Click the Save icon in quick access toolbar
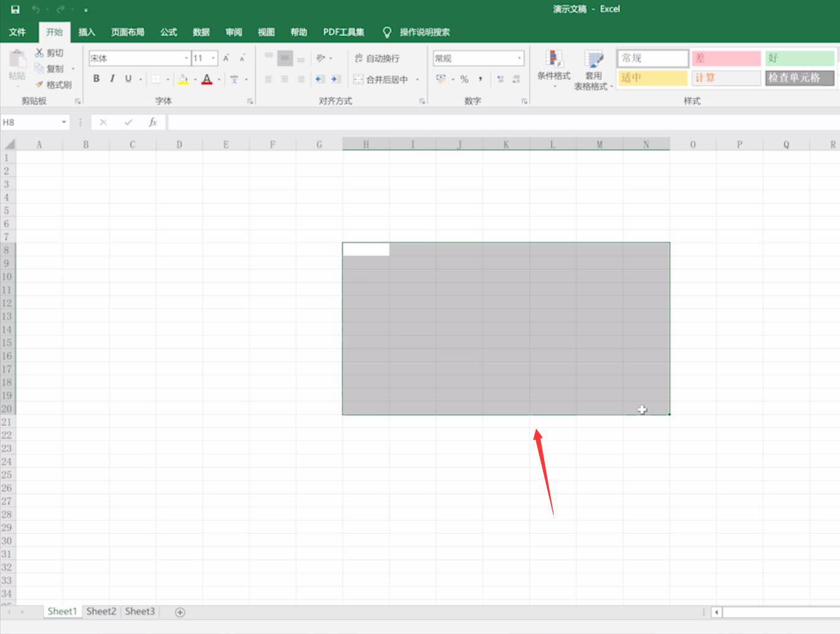Screen dimensions: 840x634 [x=15, y=9]
